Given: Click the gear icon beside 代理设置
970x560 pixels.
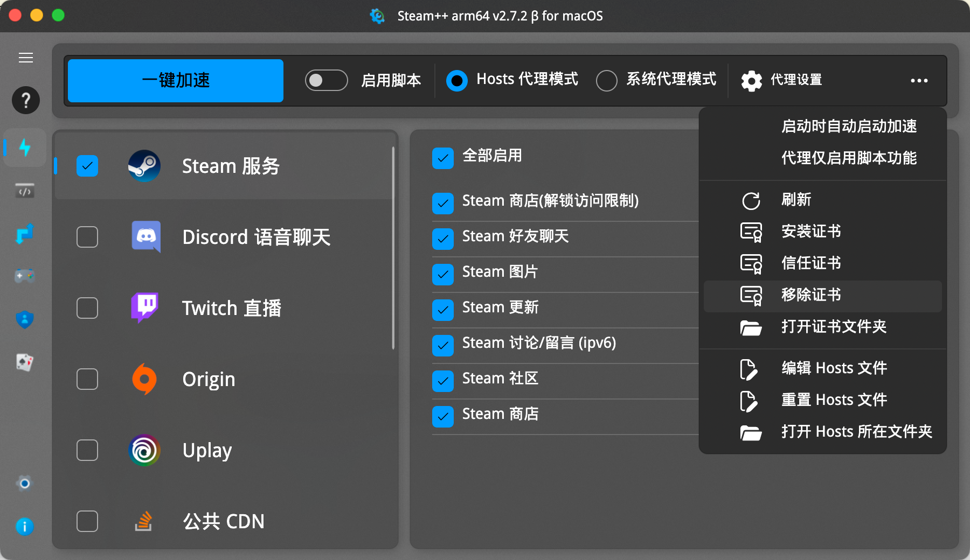Looking at the screenshot, I should pyautogui.click(x=751, y=81).
